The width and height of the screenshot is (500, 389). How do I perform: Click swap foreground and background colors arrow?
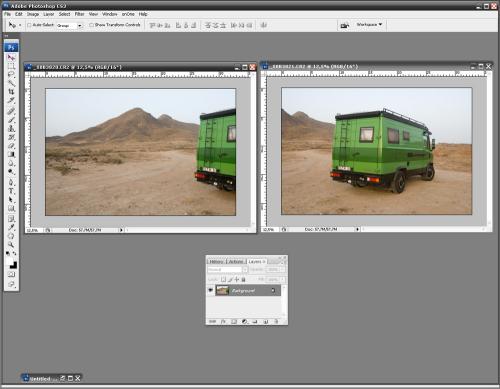15,254
